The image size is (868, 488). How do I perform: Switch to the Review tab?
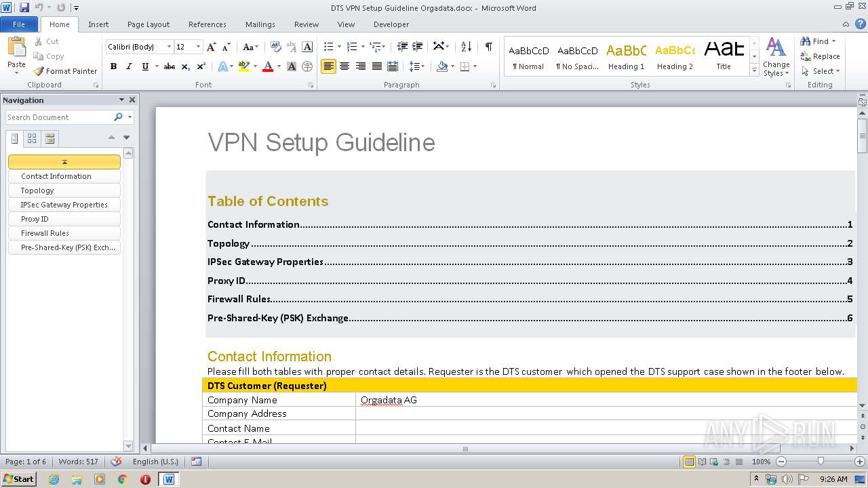pos(307,24)
